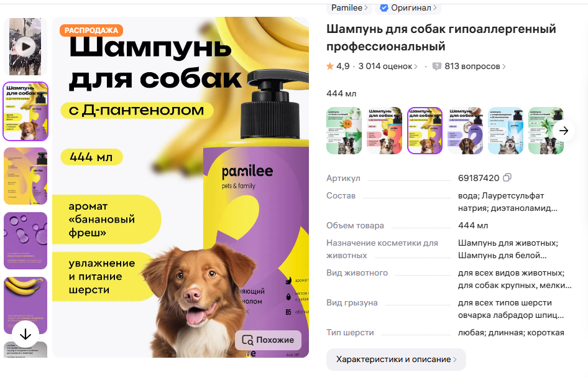Choose the blue husky shampoo variant
The image size is (588, 377).
505,131
